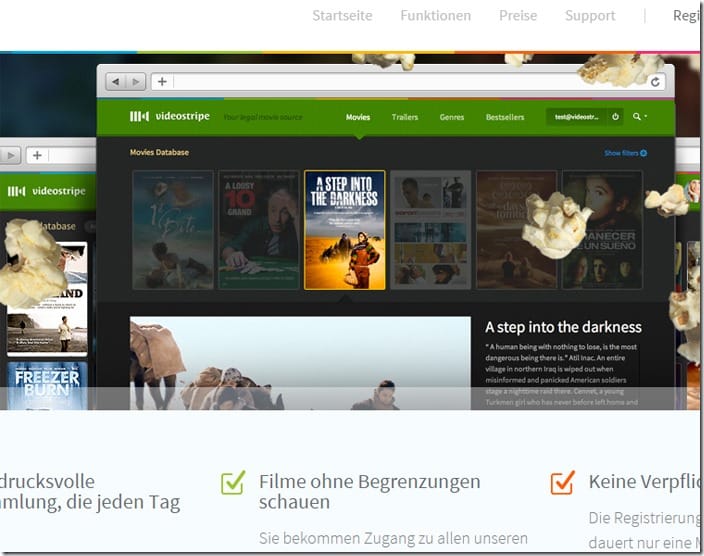Go to the Preise page link
The image size is (704, 556).
(518, 16)
